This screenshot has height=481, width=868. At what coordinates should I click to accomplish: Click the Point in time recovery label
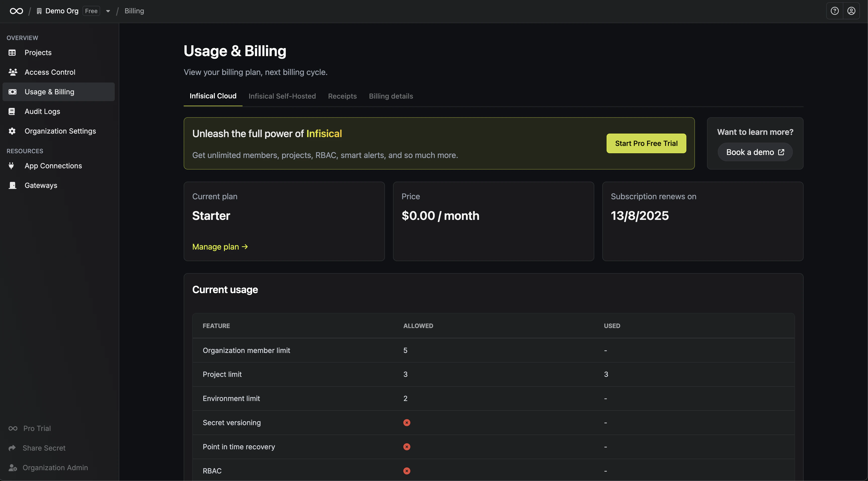pos(239,447)
